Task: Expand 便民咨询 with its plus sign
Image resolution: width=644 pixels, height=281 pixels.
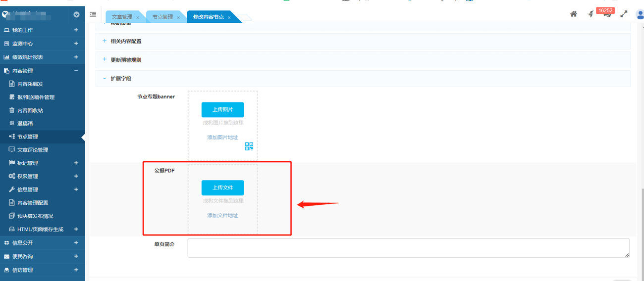Action: click(x=76, y=256)
